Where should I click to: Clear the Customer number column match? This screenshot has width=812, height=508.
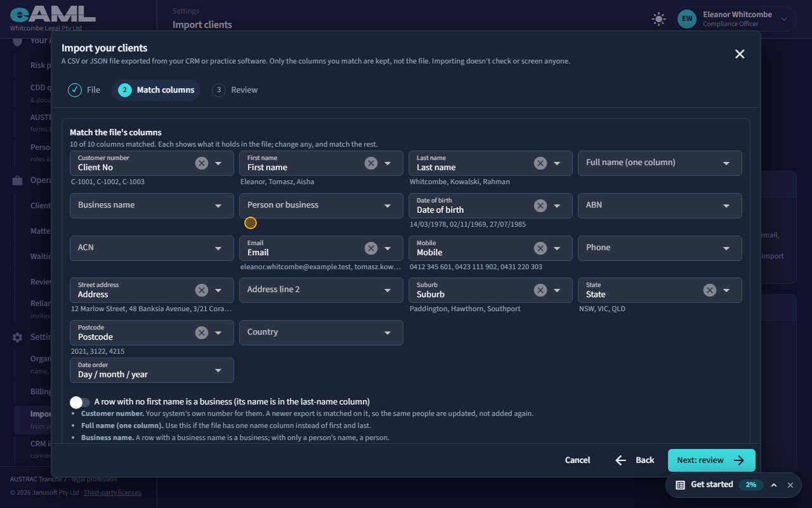pyautogui.click(x=201, y=163)
